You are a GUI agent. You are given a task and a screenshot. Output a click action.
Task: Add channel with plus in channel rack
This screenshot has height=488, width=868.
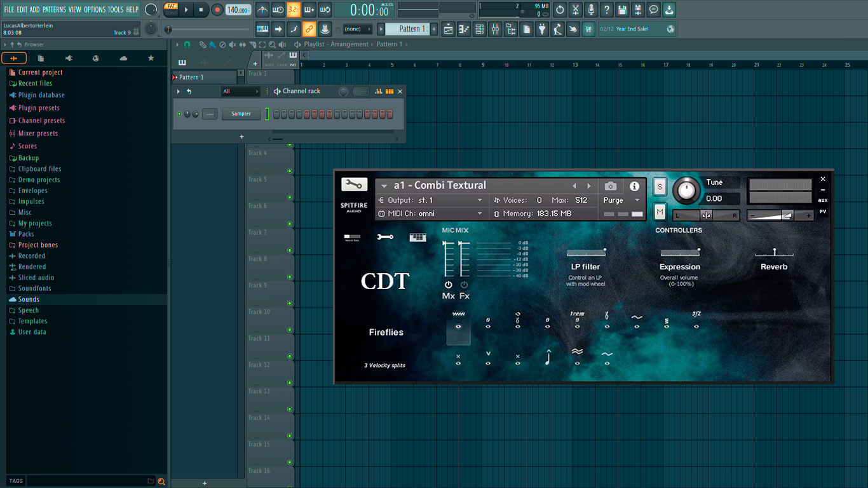tap(241, 137)
